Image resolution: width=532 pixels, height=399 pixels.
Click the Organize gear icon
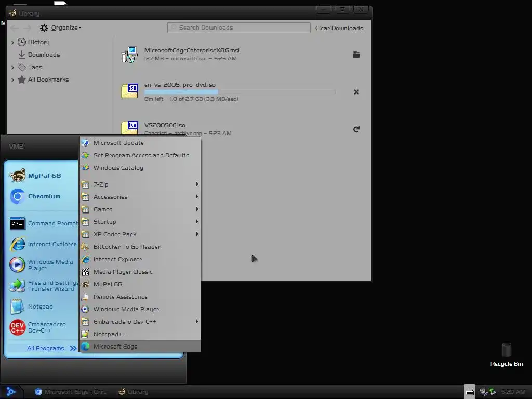44,28
